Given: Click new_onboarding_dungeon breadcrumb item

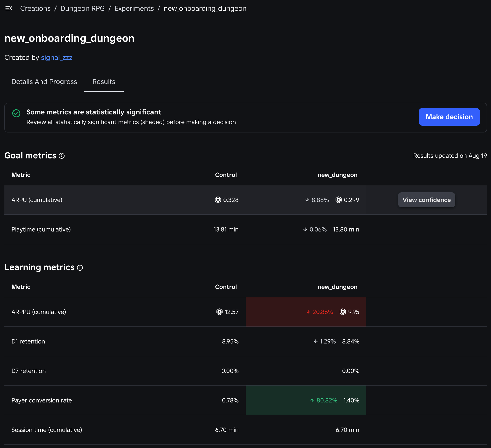Looking at the screenshot, I should [x=205, y=8].
